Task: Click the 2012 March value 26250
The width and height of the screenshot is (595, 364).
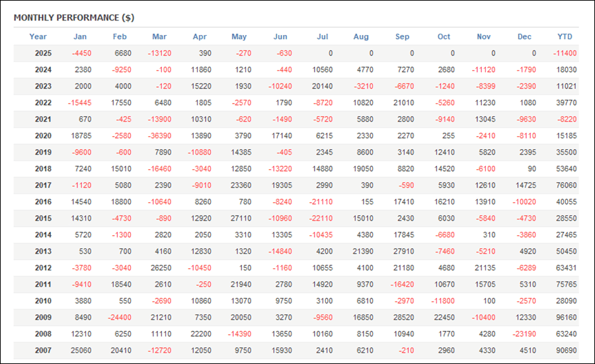Action: click(161, 268)
